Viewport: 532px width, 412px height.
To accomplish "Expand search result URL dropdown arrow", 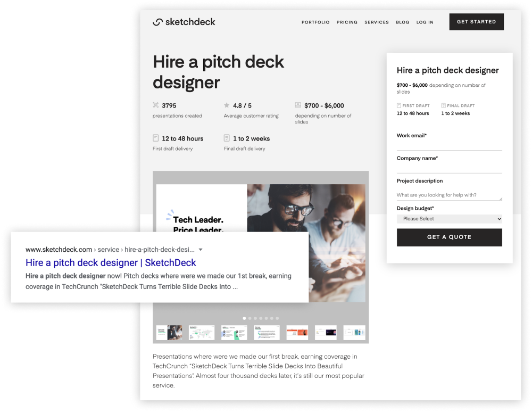I will (x=201, y=250).
